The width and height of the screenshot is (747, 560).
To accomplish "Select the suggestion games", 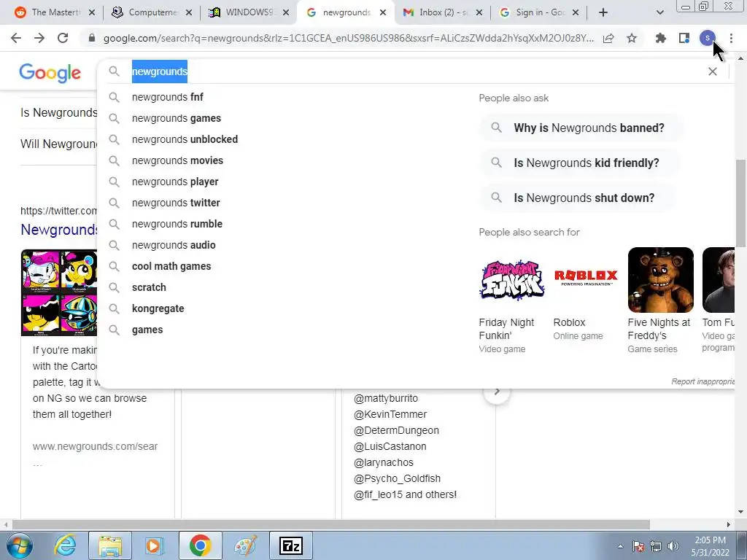I will coord(147,330).
